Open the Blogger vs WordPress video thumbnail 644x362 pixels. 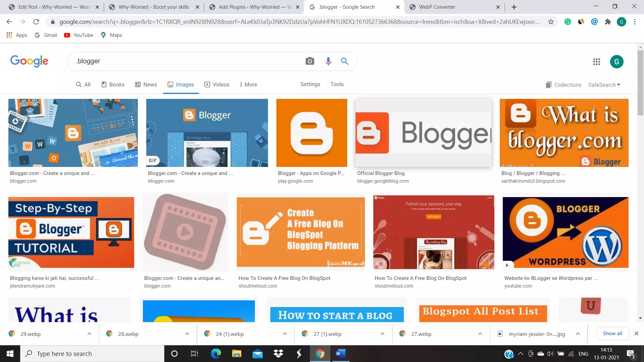(x=566, y=232)
